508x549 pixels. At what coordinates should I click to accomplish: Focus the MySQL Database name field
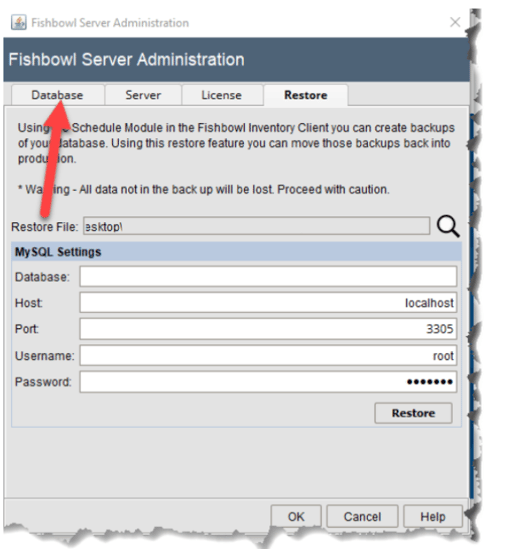coord(268,277)
